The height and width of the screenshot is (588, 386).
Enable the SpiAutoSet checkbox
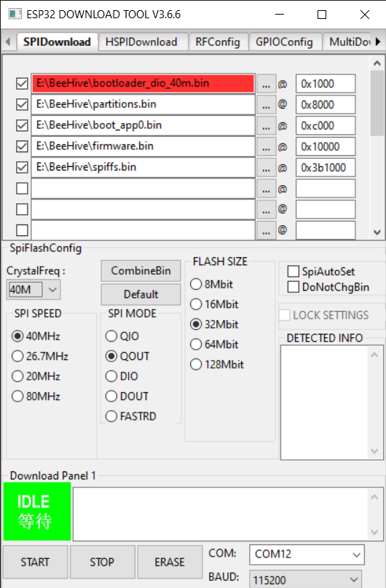[293, 271]
